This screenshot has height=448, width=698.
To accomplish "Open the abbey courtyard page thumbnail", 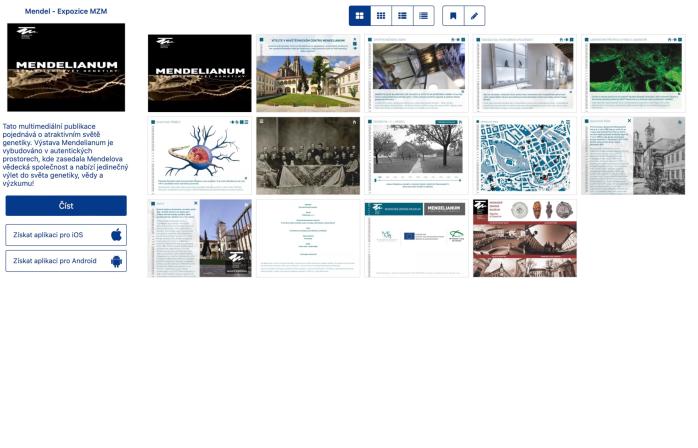I will click(308, 73).
